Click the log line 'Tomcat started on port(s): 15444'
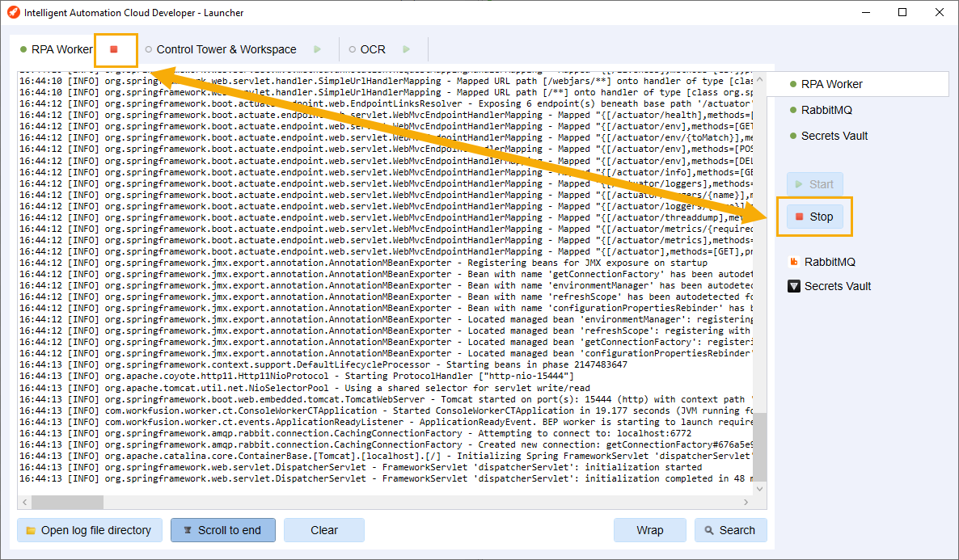Screen dimensions: 959x560 (386, 399)
